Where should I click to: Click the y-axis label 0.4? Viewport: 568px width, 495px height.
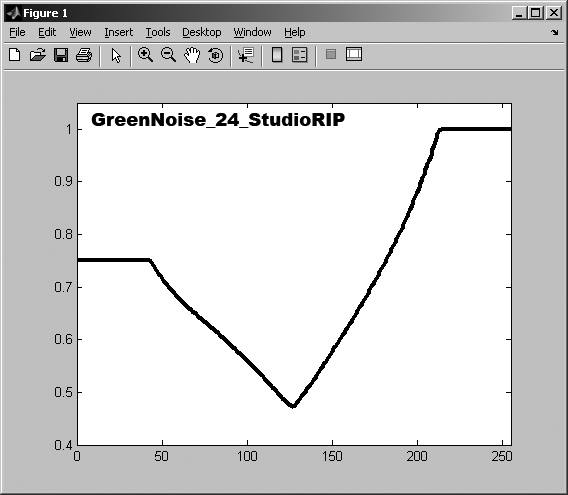point(63,445)
